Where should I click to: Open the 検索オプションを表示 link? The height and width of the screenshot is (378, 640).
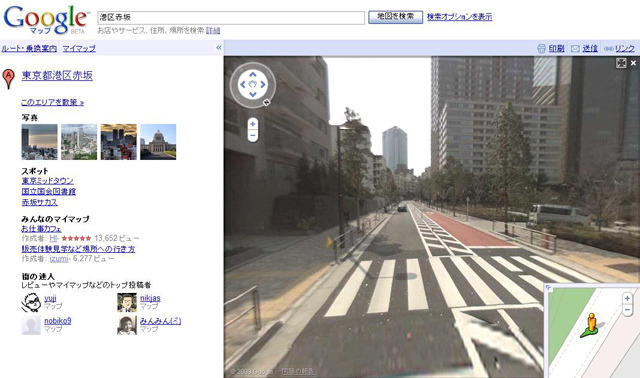pos(460,17)
